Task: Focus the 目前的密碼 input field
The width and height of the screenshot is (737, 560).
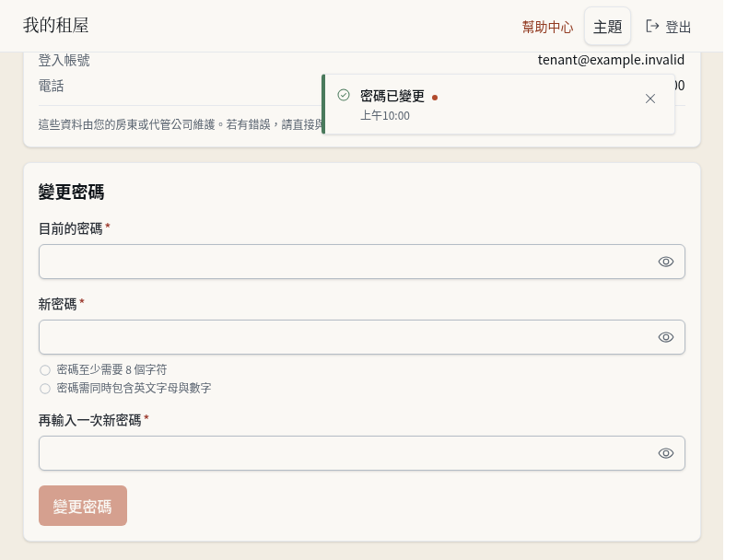Action: pyautogui.click(x=361, y=262)
